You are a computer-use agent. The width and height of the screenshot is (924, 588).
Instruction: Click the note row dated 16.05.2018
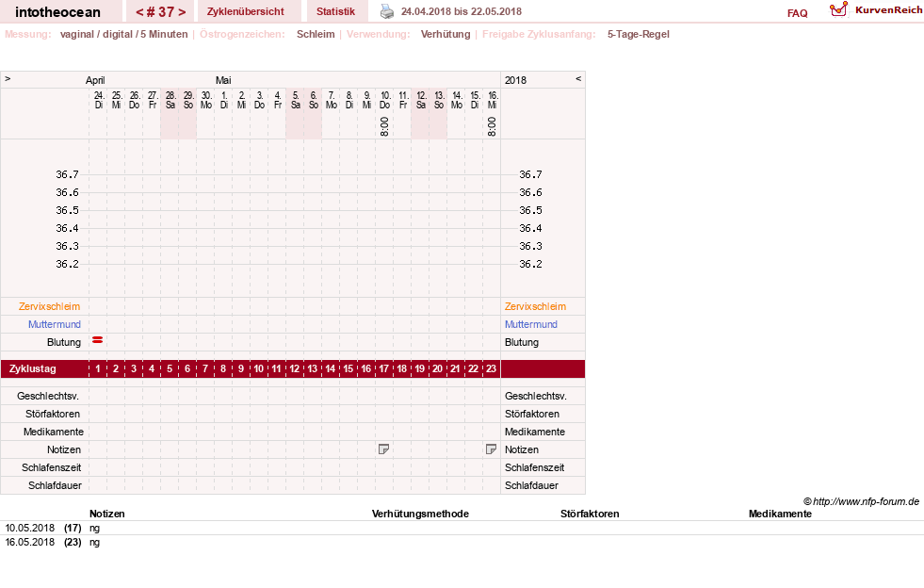coord(462,542)
